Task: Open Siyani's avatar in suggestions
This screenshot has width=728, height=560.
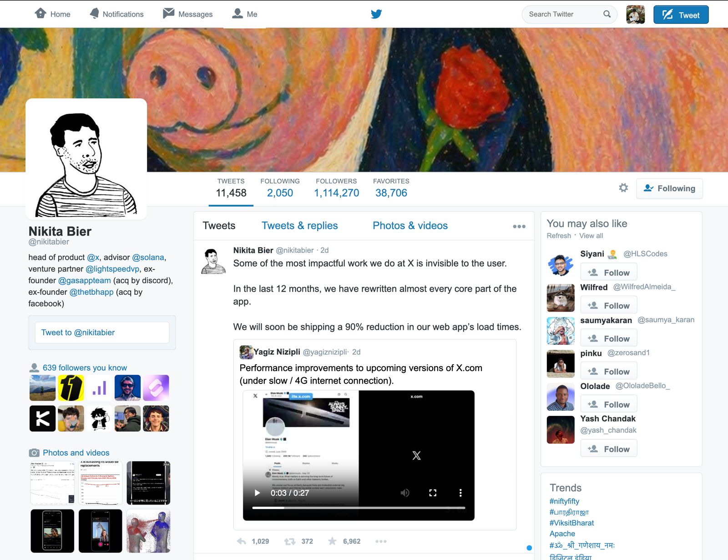Action: pos(561,265)
